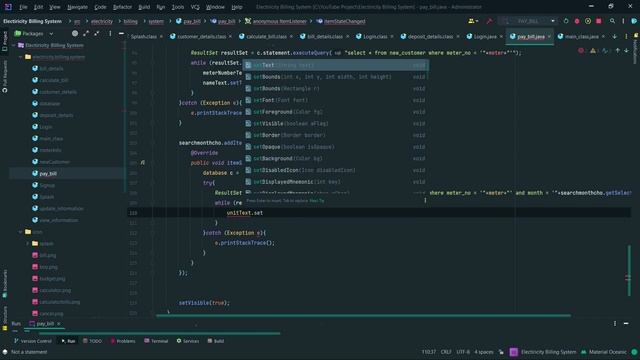Open Search Everywhere magnifier icon
This screenshot has height=360, width=640.
(x=612, y=21)
